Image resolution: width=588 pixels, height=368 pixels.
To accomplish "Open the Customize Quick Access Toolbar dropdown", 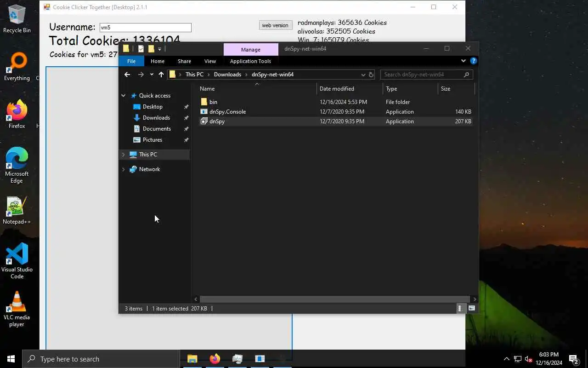I will click(159, 49).
